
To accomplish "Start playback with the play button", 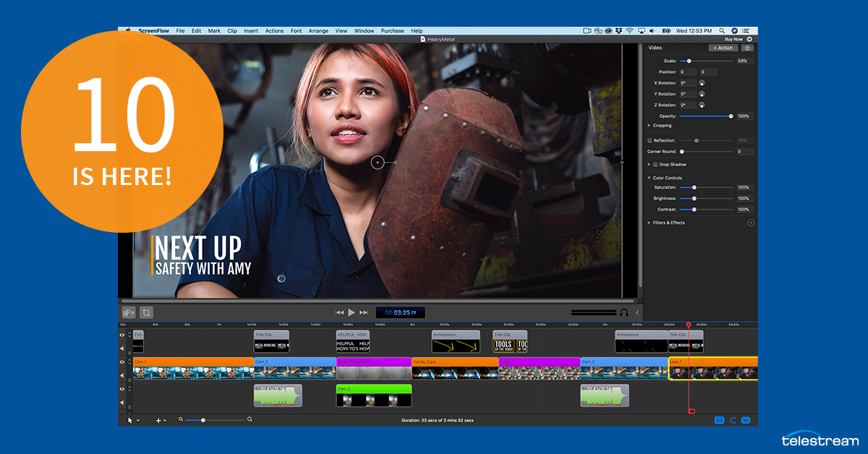I will [x=352, y=312].
